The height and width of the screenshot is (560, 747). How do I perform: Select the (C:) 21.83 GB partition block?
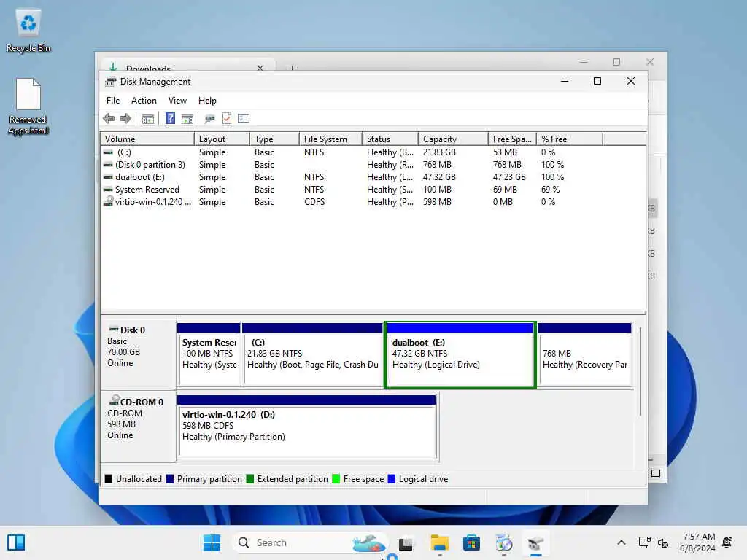[x=312, y=355]
